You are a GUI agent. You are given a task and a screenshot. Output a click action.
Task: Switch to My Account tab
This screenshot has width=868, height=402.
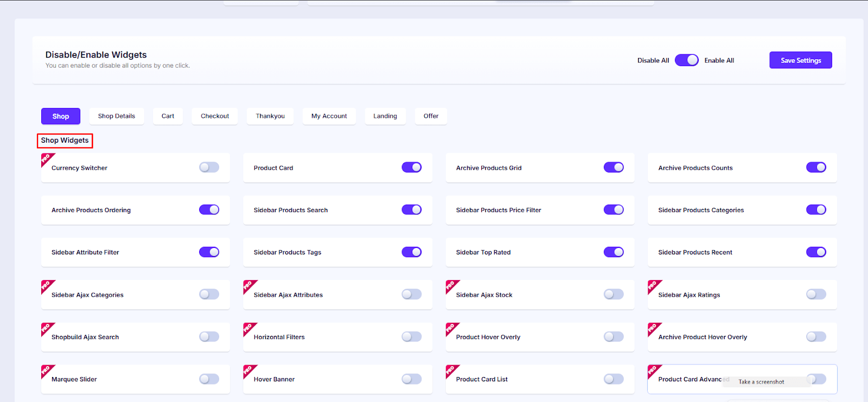coord(329,116)
